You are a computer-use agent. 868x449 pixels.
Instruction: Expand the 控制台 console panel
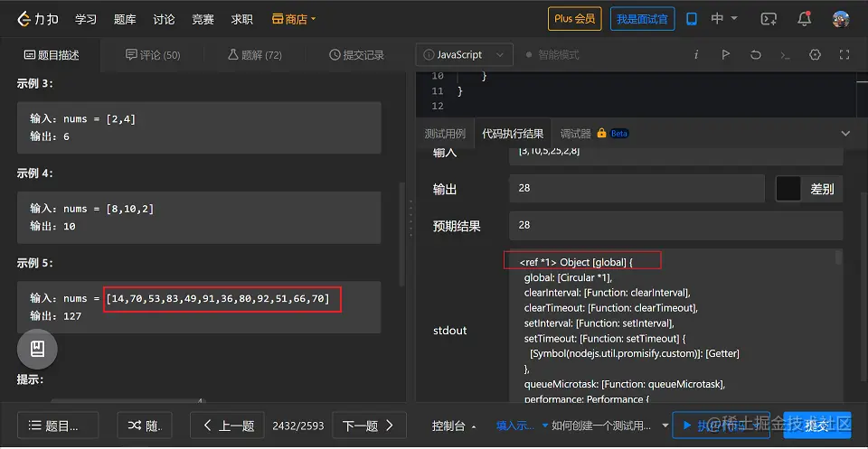(x=454, y=426)
